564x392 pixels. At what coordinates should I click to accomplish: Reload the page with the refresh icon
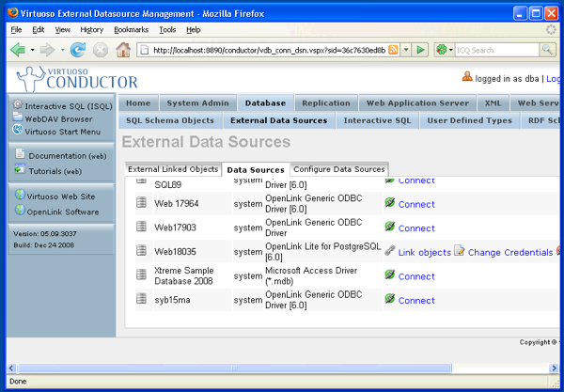coord(78,50)
